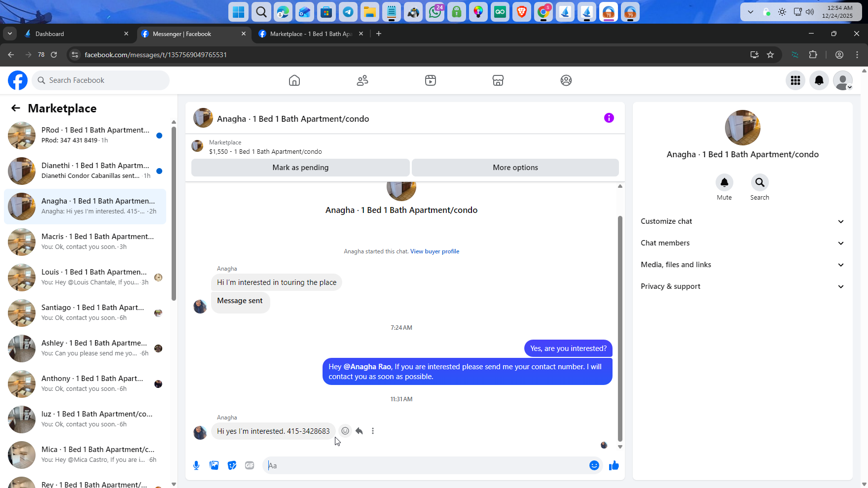Open Anagha's listing photo in right panel
The width and height of the screenshot is (868, 488).
pyautogui.click(x=742, y=128)
